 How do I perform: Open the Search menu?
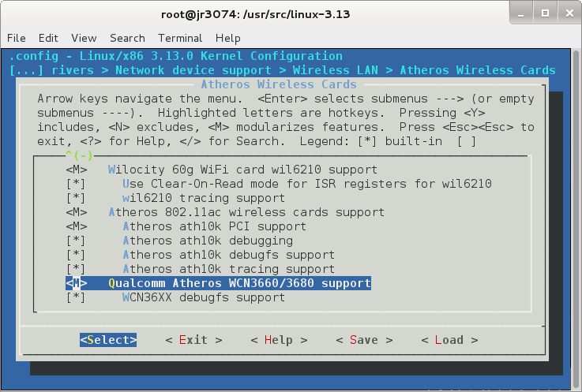click(127, 38)
